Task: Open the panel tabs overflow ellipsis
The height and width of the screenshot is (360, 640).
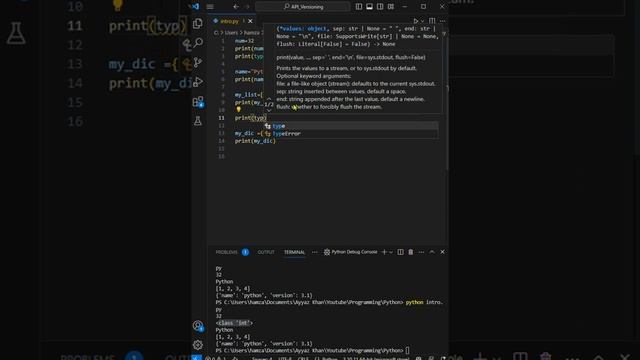Action: pos(315,252)
